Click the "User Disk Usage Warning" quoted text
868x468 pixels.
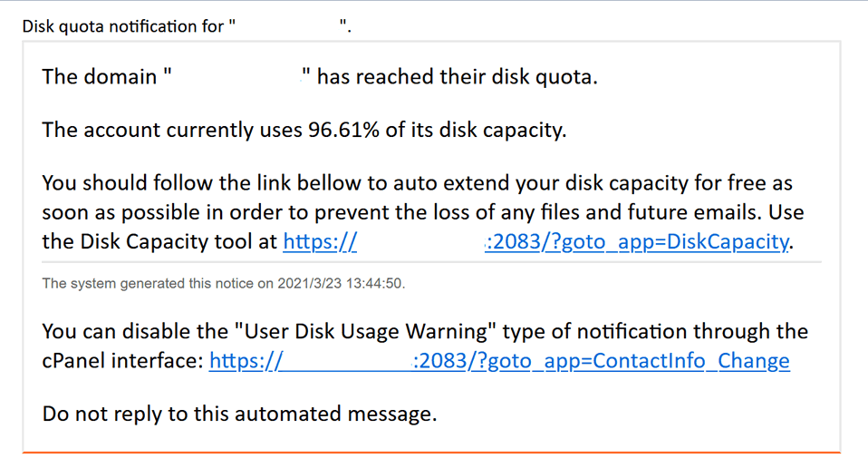365,331
